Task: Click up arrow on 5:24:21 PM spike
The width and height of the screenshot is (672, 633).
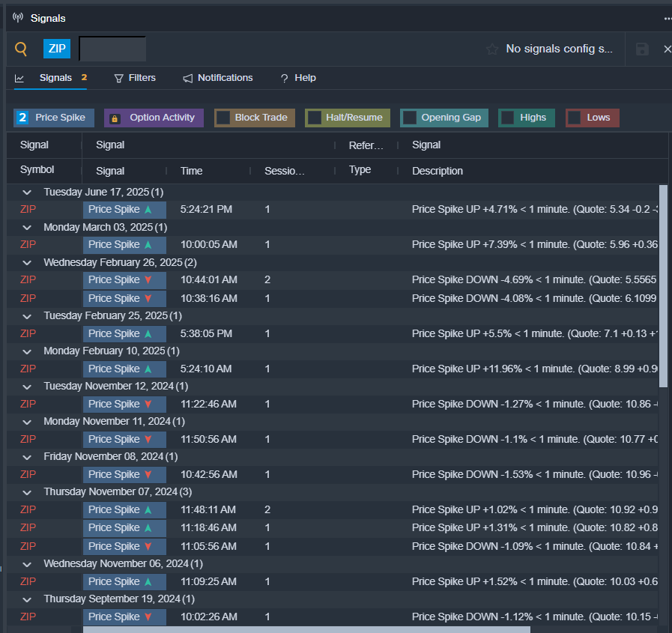Action: (x=148, y=210)
